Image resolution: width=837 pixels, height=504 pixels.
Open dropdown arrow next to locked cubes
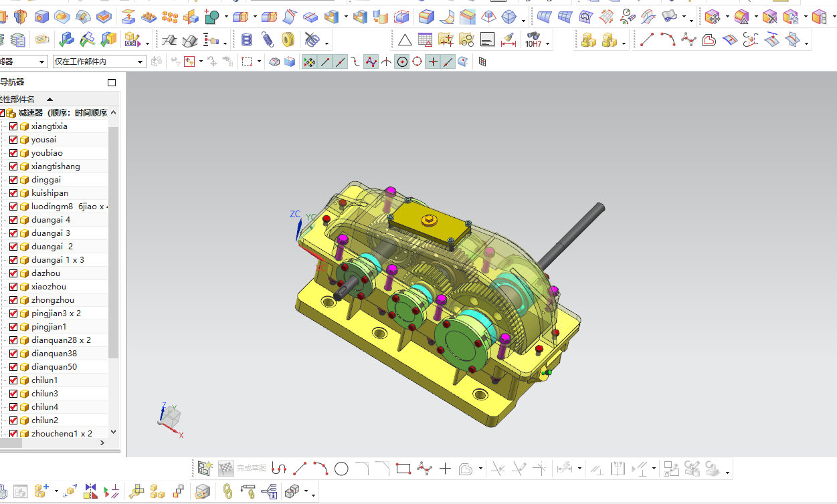click(x=624, y=44)
